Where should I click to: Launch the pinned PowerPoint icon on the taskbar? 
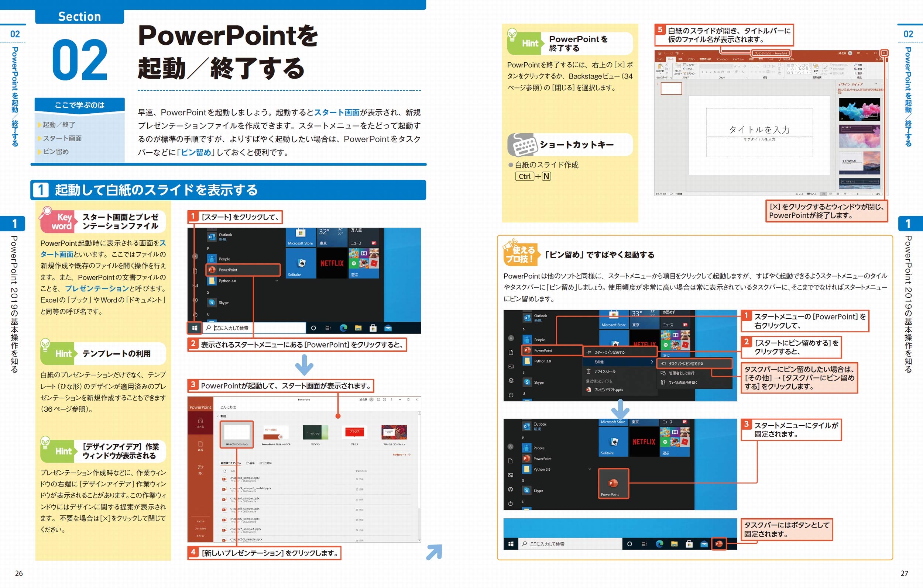pyautogui.click(x=719, y=544)
